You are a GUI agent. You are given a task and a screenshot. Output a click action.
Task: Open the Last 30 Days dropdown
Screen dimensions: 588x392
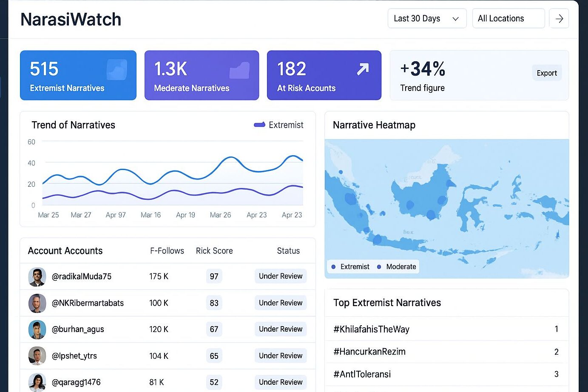click(x=426, y=19)
